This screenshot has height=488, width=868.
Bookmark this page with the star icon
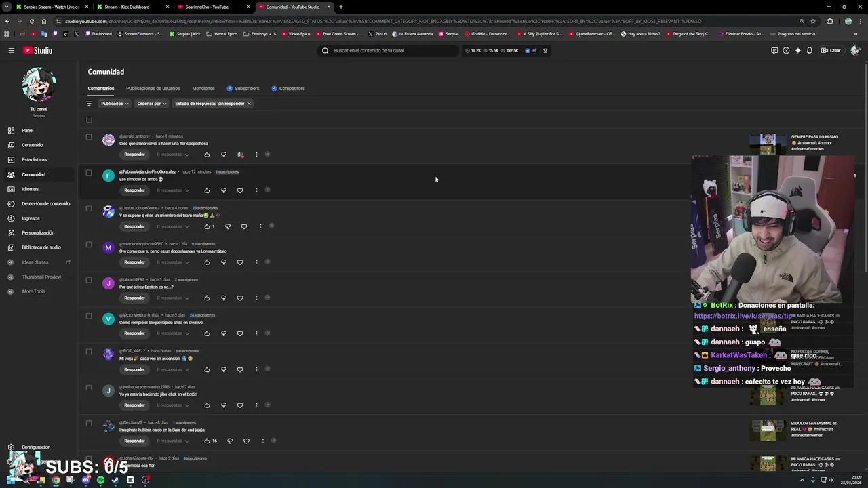point(812,21)
